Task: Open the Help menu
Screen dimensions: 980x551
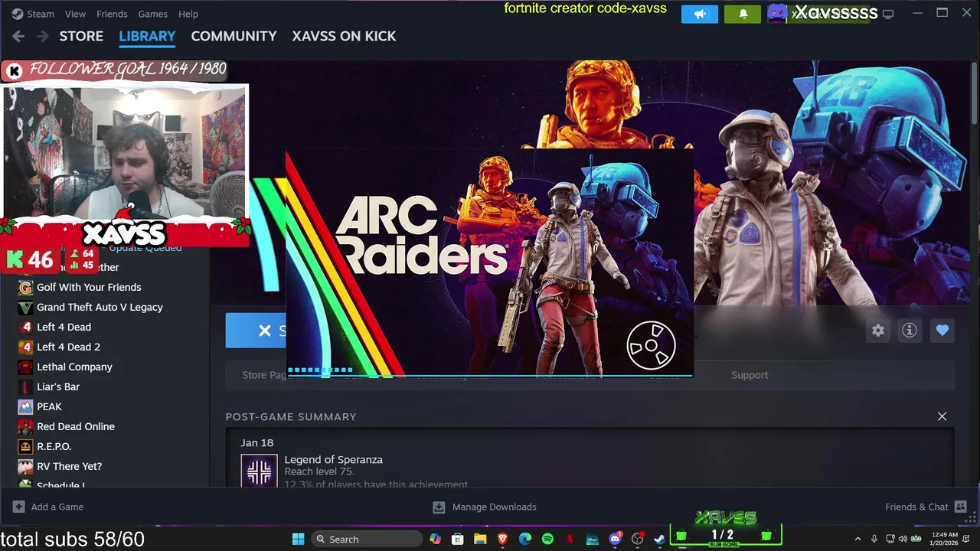Action: tap(188, 14)
